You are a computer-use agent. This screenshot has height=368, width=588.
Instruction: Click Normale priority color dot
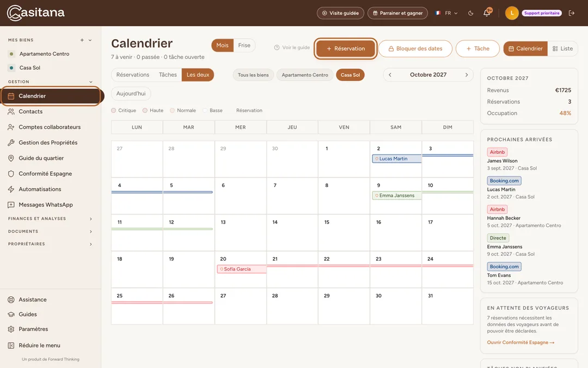click(172, 110)
